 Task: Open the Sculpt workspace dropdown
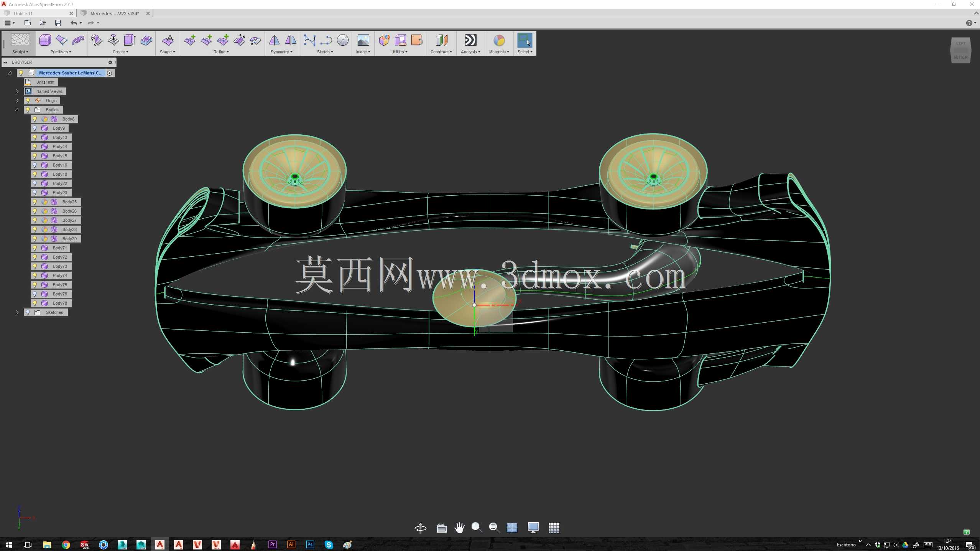coord(20,52)
